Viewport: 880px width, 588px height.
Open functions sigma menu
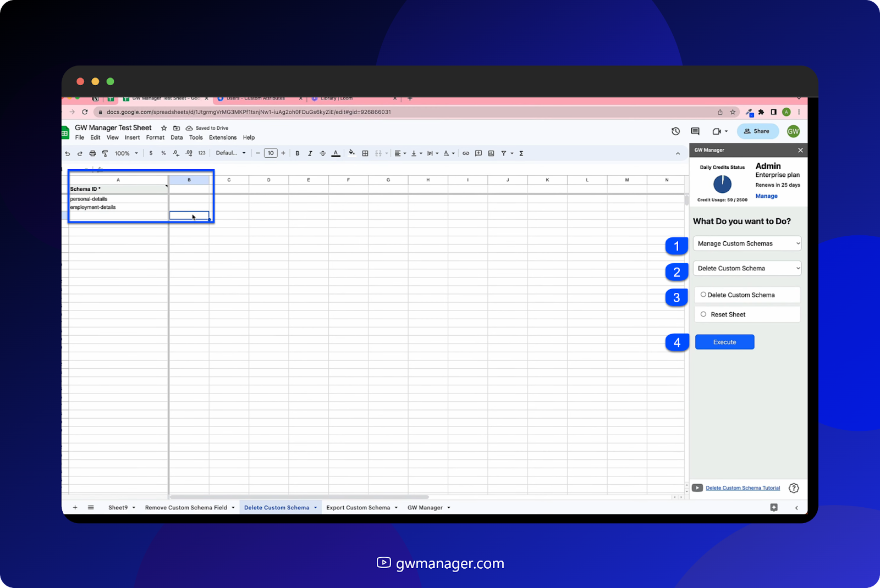(521, 153)
